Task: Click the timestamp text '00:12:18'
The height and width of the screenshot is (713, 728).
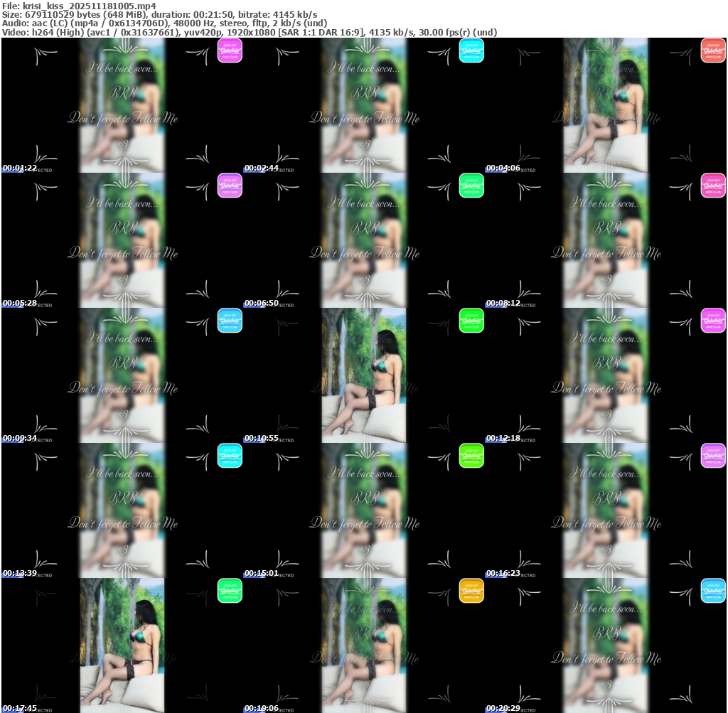Action: pos(503,438)
